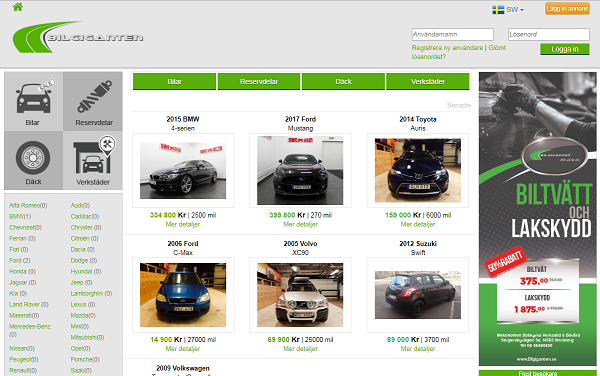Click the Swedish flag icon
This screenshot has height=376, width=600.
pos(498,10)
